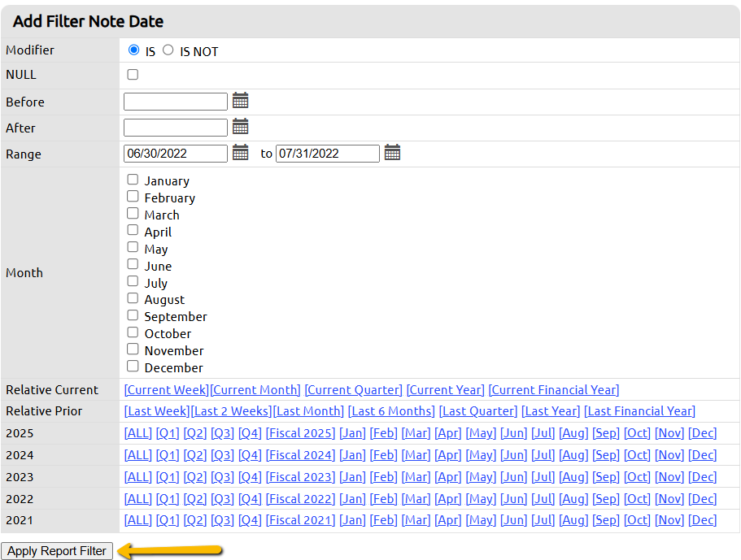Click ALL in the 2025 row

138,433
